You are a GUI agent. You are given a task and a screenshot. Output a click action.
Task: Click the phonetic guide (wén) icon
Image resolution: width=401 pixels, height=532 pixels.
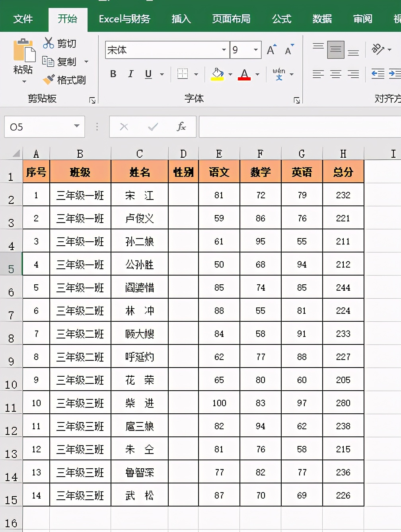point(280,74)
